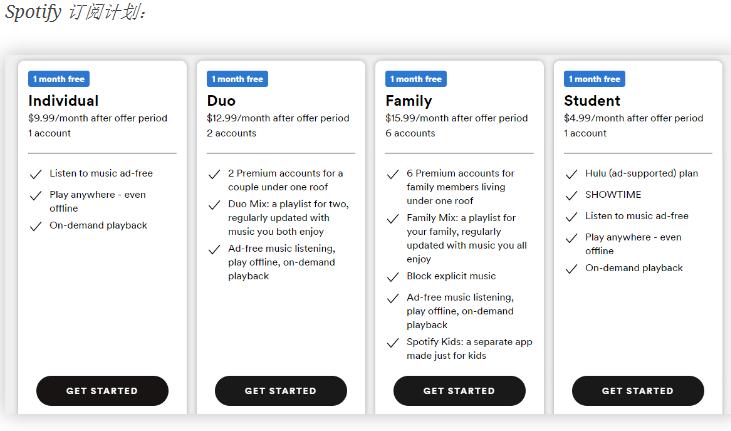Click the Family plan's 1 month free badge
This screenshot has width=731, height=431.
coord(416,79)
